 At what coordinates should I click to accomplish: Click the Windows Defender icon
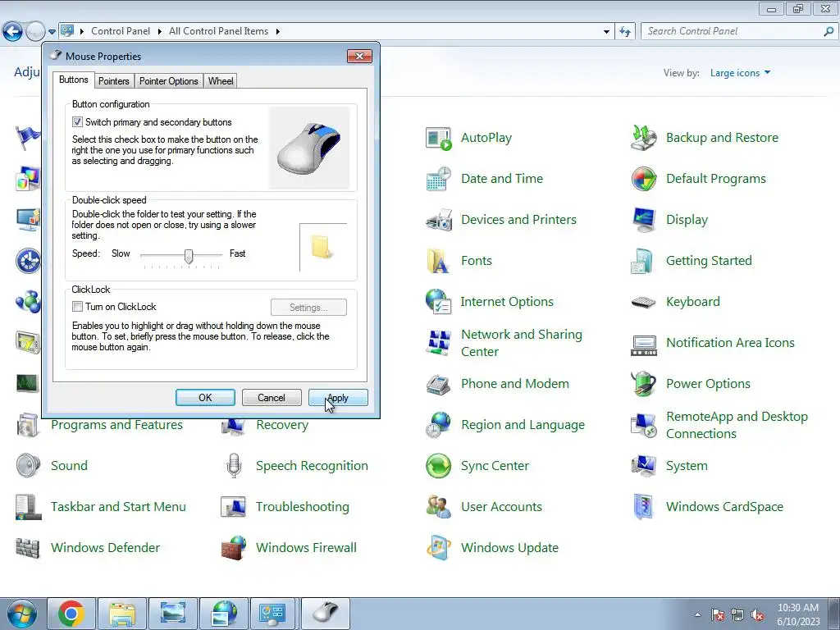[x=28, y=548]
